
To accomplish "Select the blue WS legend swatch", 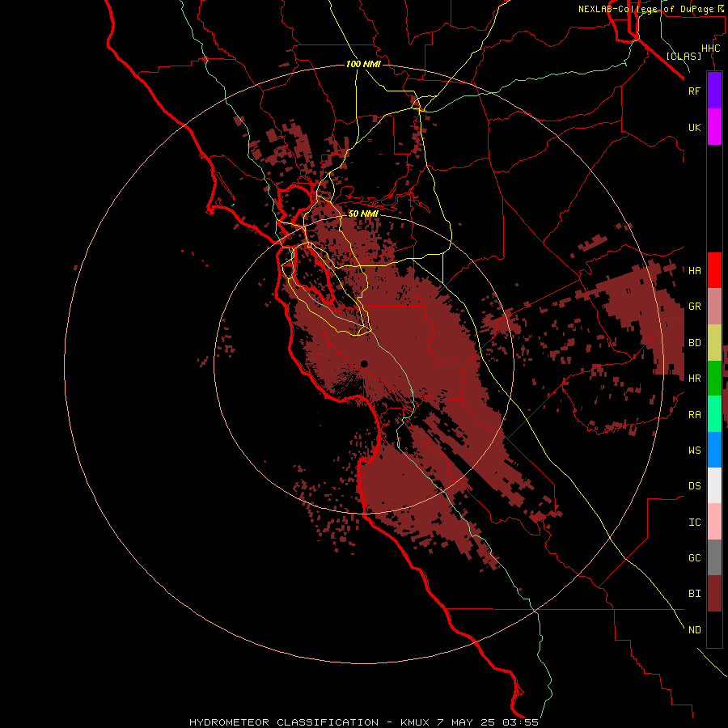I will click(x=714, y=450).
